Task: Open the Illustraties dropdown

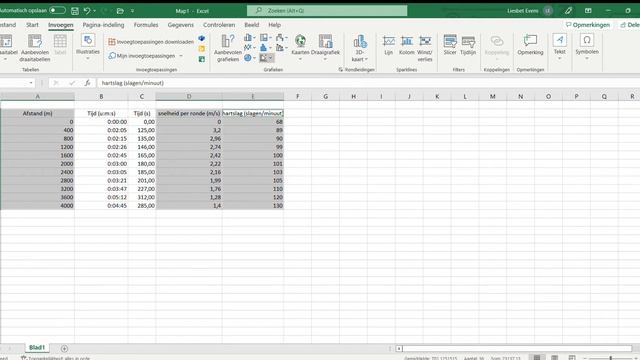Action: (88, 47)
